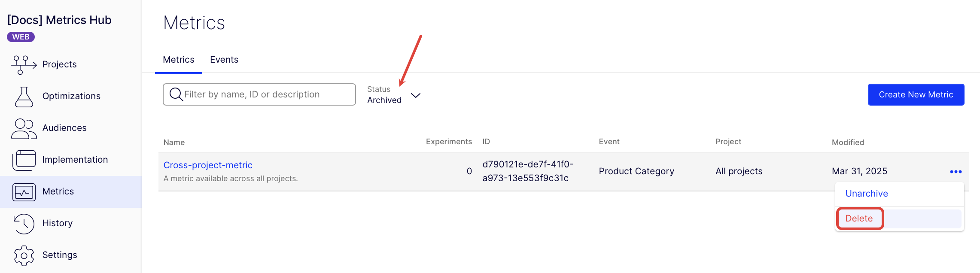
Task: Open the Implementation window icon
Action: pos(24,160)
